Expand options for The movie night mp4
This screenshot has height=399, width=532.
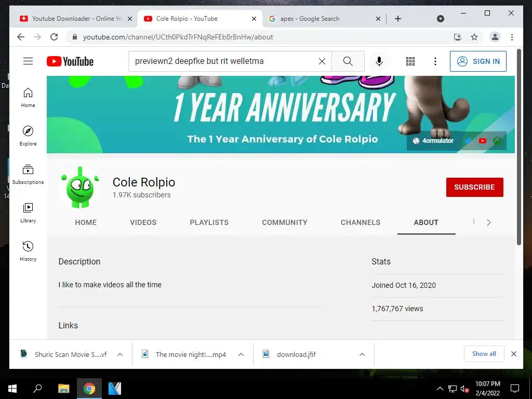241,354
